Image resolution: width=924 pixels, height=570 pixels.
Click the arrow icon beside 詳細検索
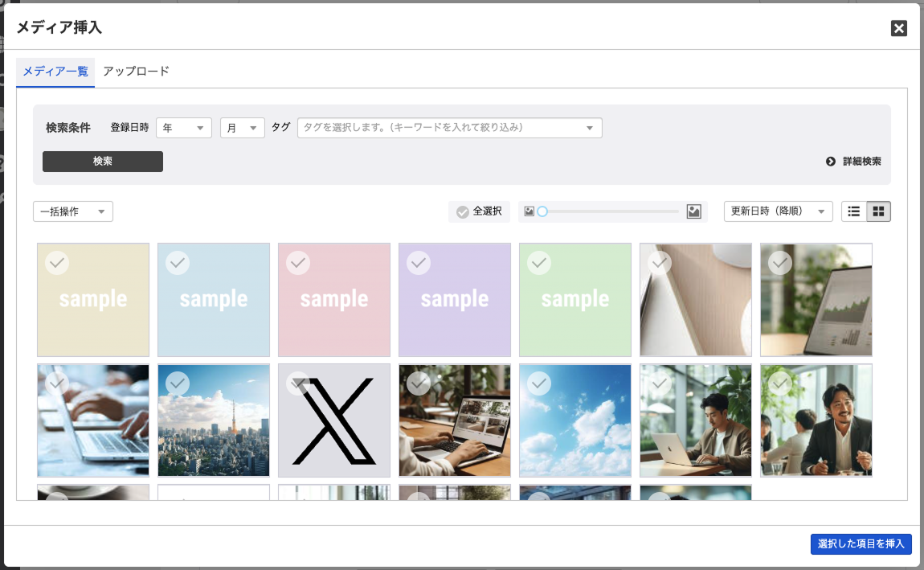pyautogui.click(x=830, y=162)
